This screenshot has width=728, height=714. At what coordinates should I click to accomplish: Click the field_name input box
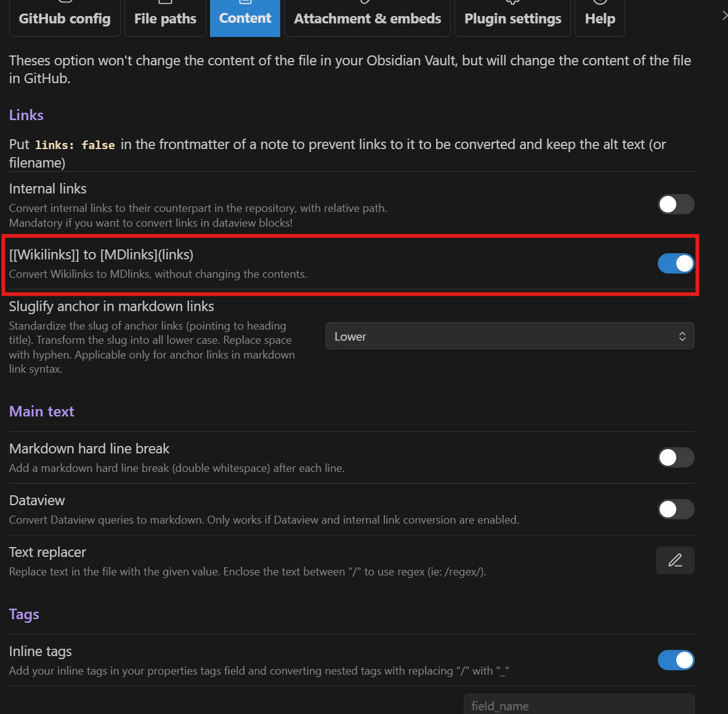tap(579, 705)
